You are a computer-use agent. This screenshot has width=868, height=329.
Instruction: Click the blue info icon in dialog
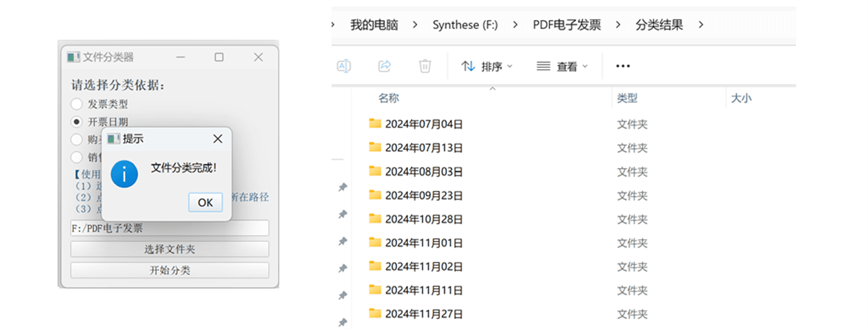click(124, 174)
